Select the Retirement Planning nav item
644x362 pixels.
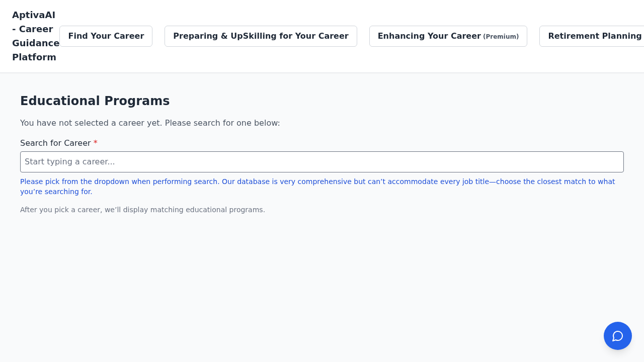click(x=594, y=36)
